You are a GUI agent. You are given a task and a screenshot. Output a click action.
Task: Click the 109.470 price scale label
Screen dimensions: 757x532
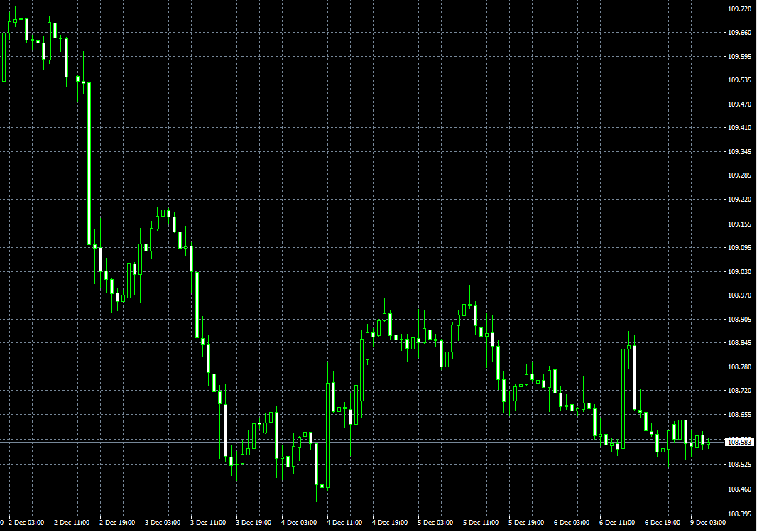coord(740,104)
